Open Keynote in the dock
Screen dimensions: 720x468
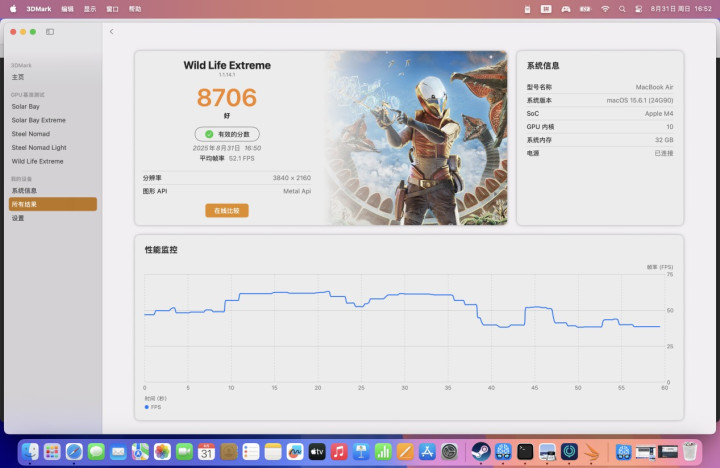pyautogui.click(x=361, y=452)
